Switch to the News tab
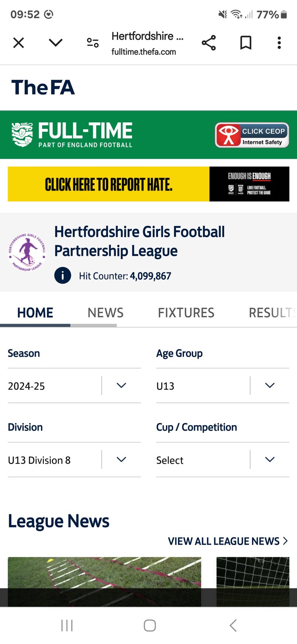 coord(105,313)
